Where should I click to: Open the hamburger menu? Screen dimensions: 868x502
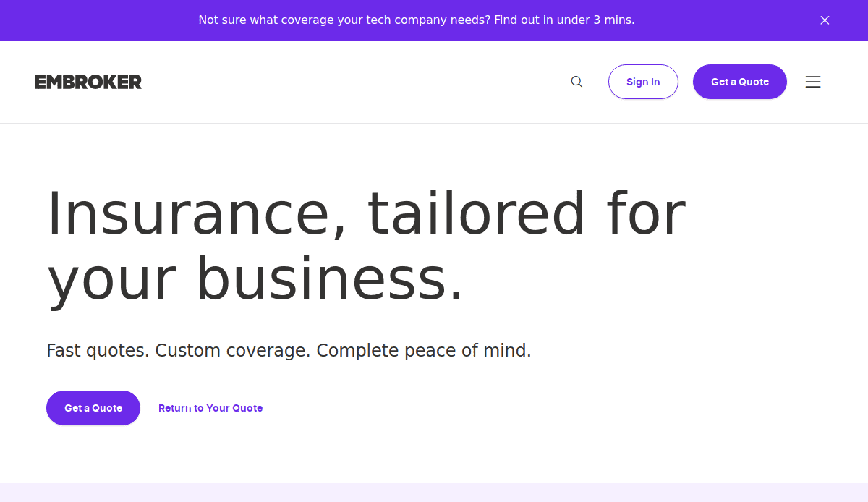(813, 82)
